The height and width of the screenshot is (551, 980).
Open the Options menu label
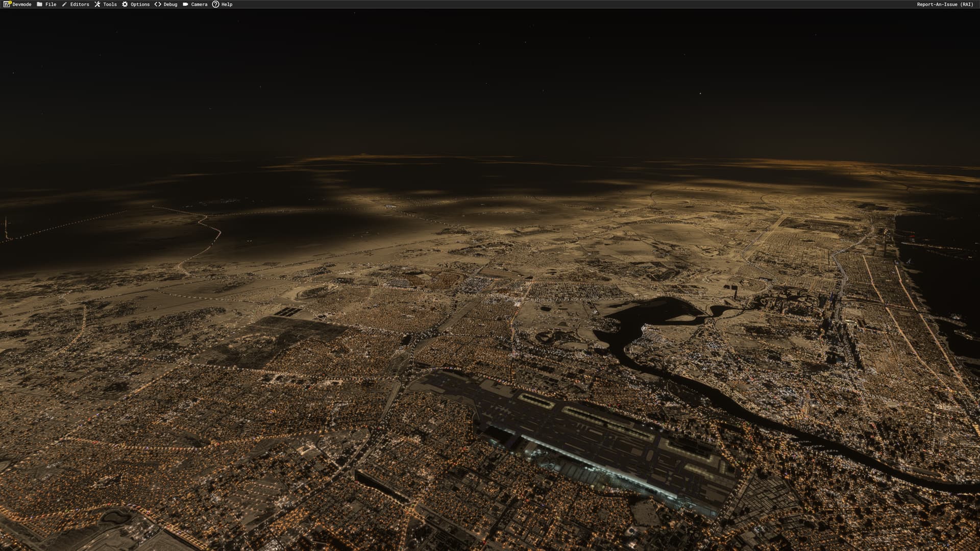pos(140,4)
